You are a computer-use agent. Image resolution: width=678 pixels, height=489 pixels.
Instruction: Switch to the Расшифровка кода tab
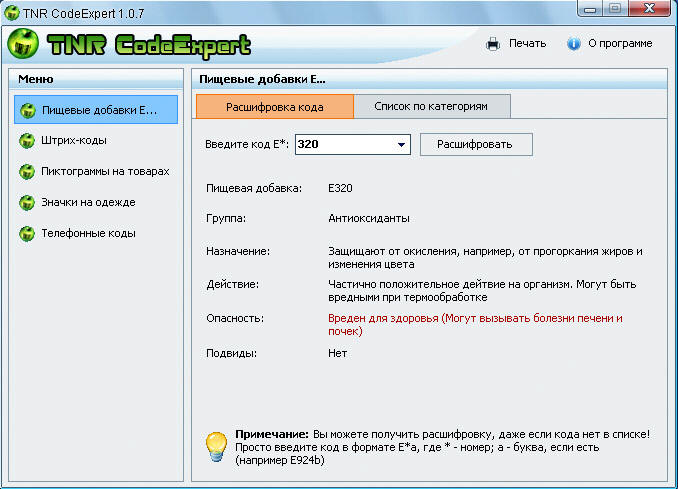[x=275, y=107]
